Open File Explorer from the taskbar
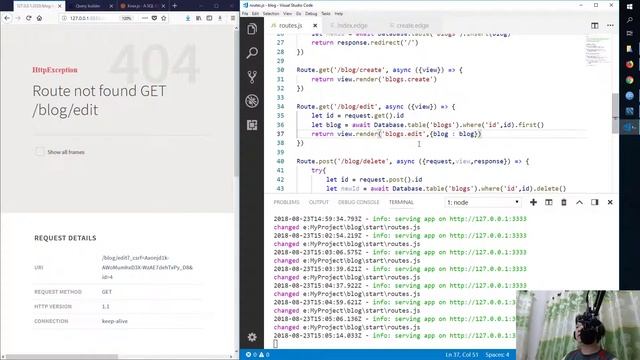 (629, 49)
